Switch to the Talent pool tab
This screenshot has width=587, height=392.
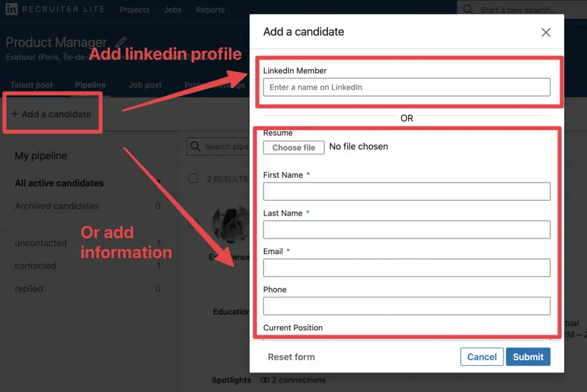coord(31,84)
